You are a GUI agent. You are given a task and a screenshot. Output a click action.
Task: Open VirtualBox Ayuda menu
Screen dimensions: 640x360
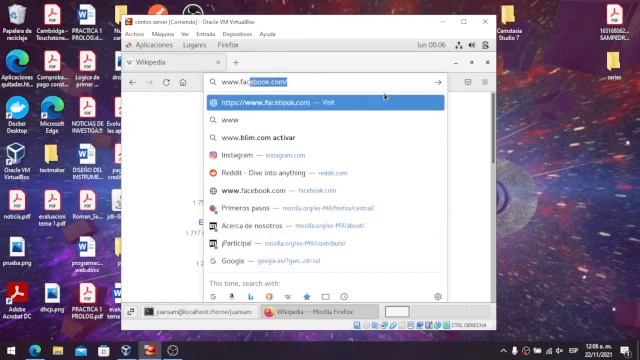pyautogui.click(x=267, y=34)
